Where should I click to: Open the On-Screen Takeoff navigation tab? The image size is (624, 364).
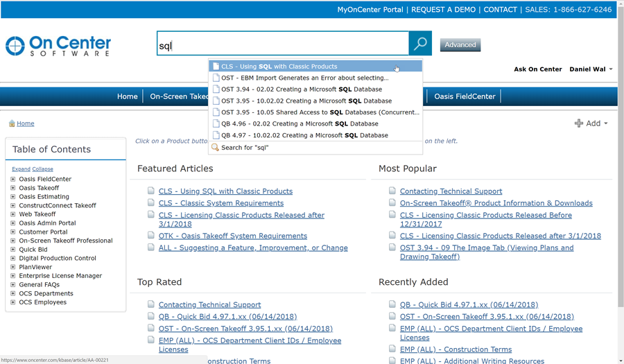179,96
